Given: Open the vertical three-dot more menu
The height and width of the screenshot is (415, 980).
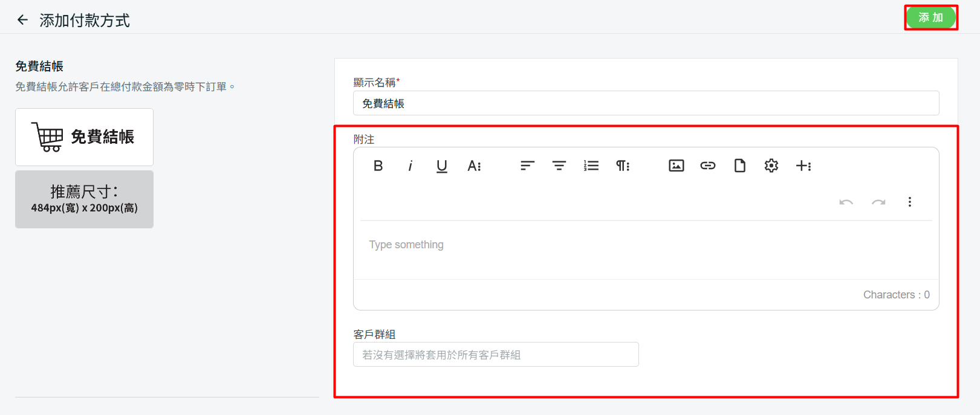Looking at the screenshot, I should pyautogui.click(x=909, y=202).
